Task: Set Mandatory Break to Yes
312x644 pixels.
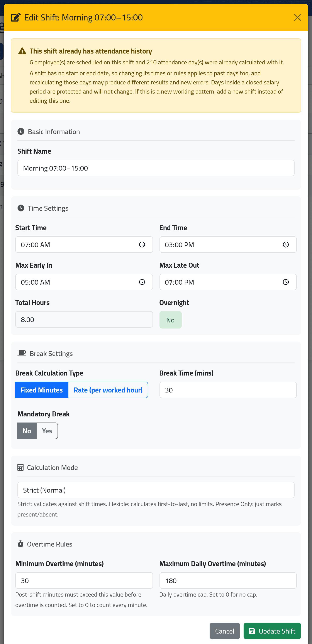Action: 47,431
